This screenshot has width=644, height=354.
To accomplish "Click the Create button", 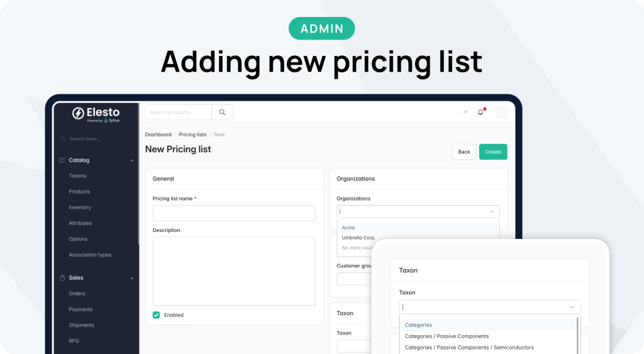I will point(493,152).
